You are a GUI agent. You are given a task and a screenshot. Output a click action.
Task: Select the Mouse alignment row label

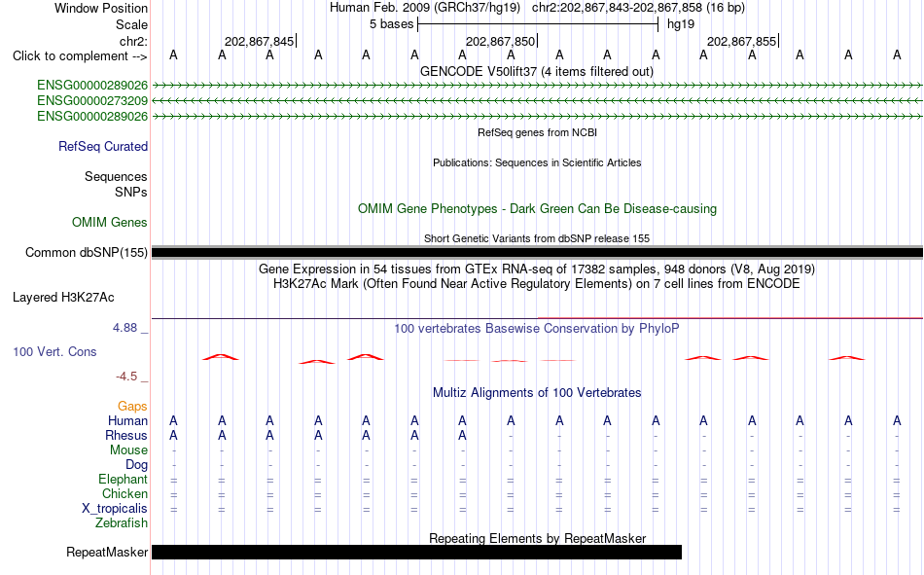click(128, 449)
